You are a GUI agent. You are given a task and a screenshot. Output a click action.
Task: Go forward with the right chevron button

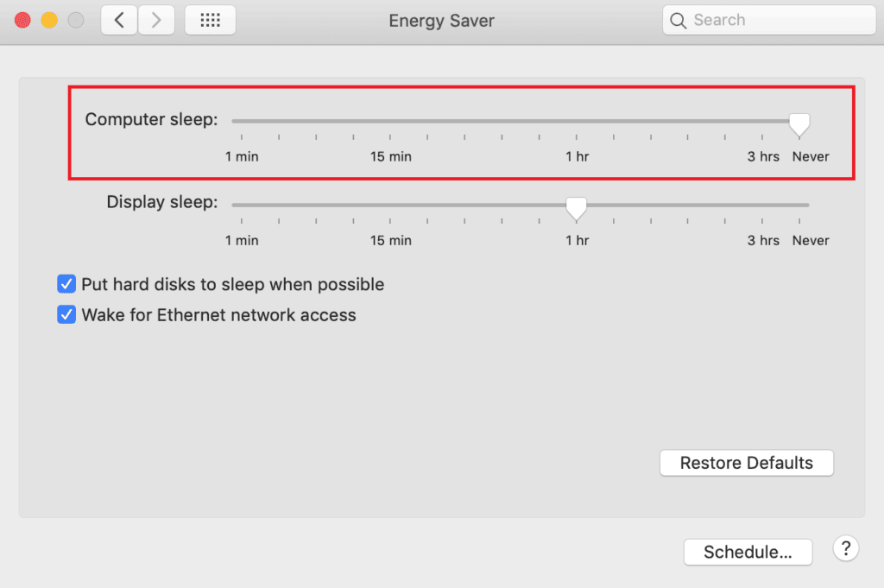coord(156,21)
